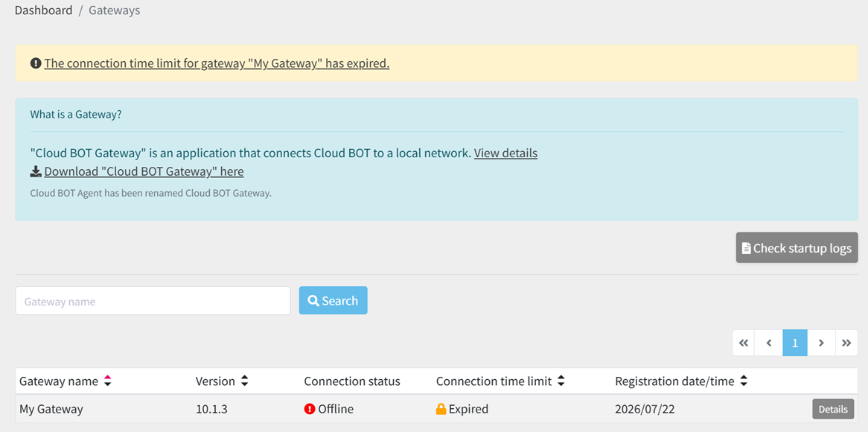Click Gateways breadcrumb text
The height and width of the screenshot is (432, 868).
(x=115, y=10)
